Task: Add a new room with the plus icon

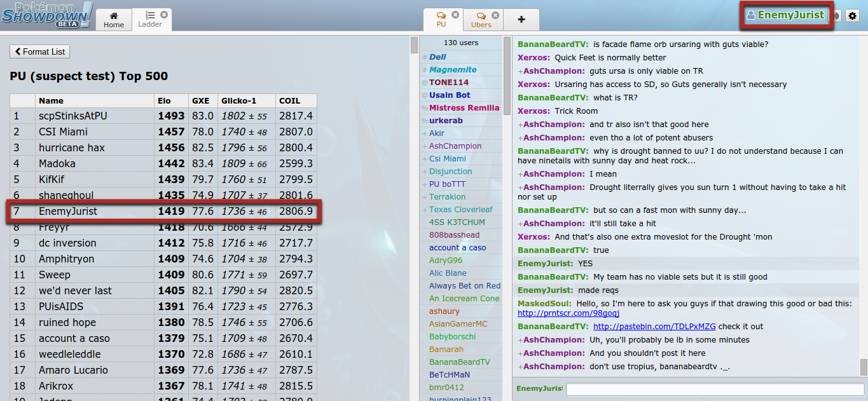Action: click(x=521, y=20)
